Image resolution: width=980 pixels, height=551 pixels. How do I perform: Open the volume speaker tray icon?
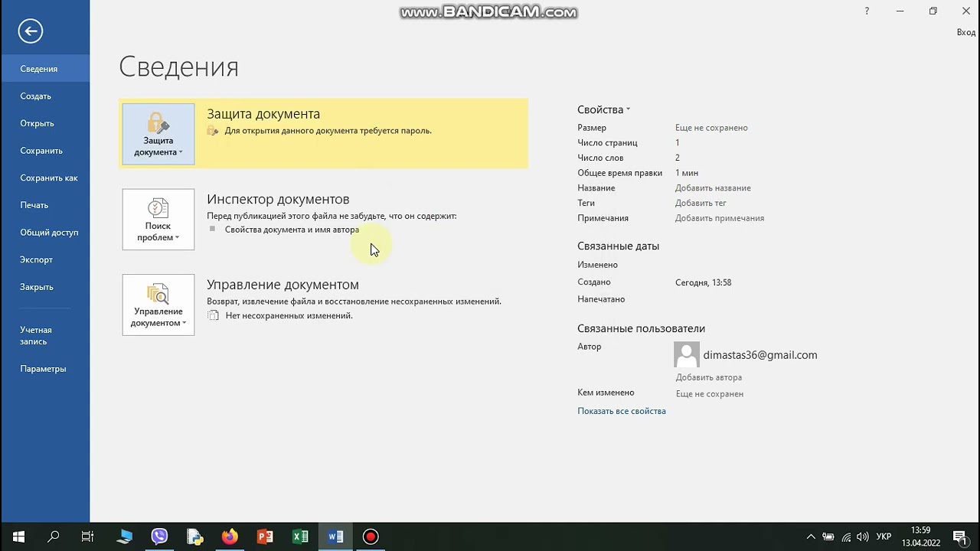click(x=863, y=536)
